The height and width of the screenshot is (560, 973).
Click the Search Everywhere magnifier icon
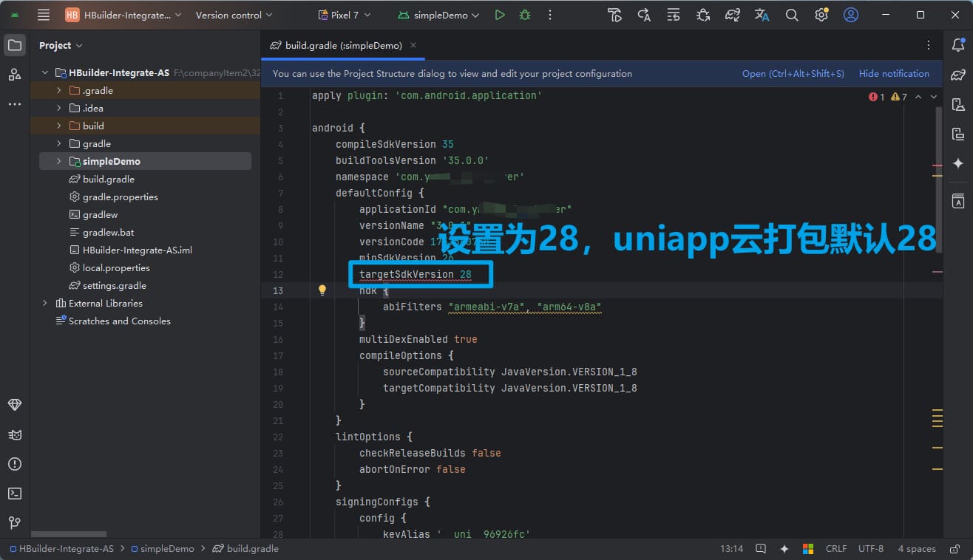click(792, 15)
